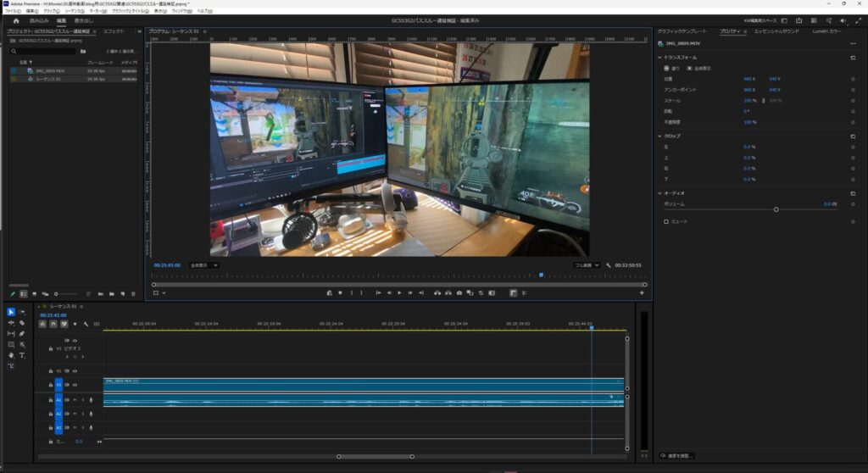Enable the Mute checkbox in Audio properties
The width and height of the screenshot is (868, 473).
pos(666,221)
